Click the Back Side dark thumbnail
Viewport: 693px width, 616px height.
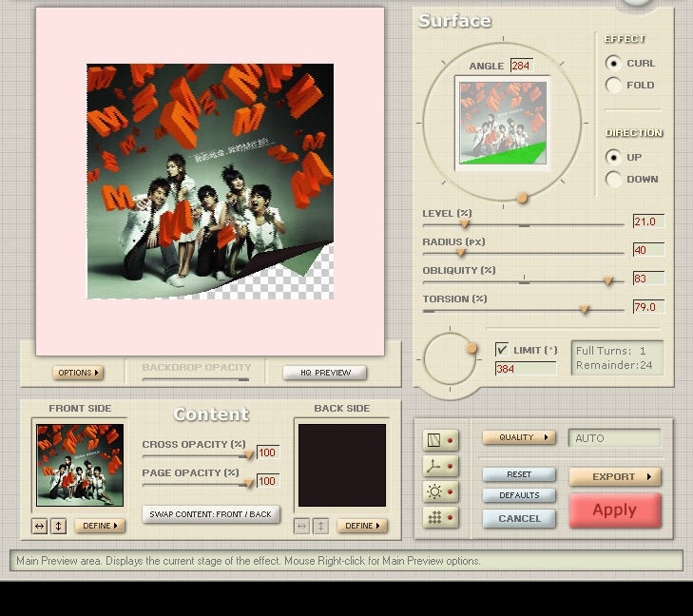[x=342, y=465]
